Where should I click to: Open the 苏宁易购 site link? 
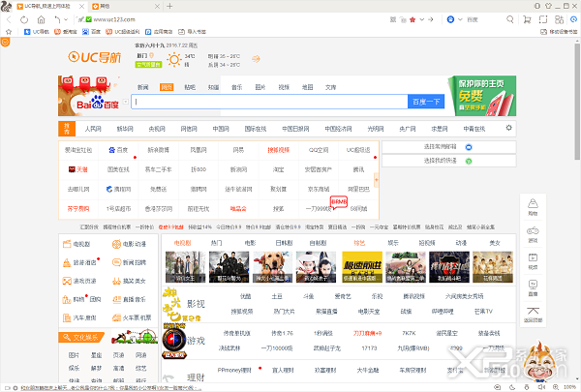point(78,209)
